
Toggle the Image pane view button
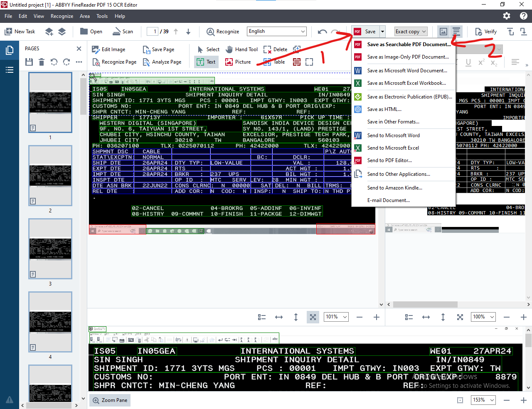click(x=443, y=32)
